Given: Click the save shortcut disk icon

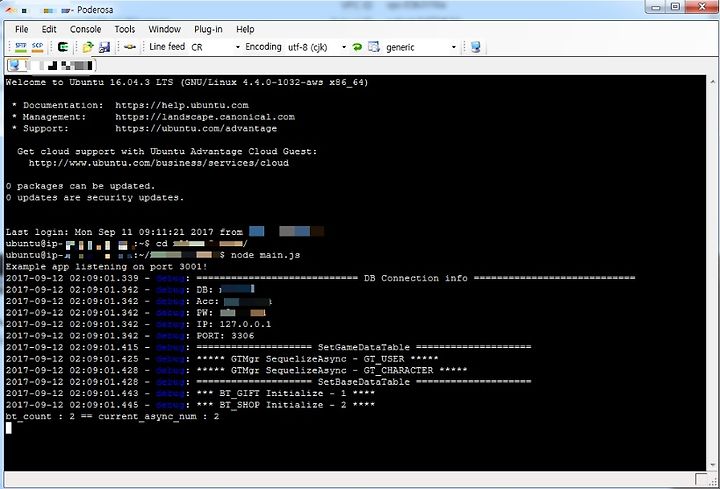Looking at the screenshot, I should click(x=105, y=47).
